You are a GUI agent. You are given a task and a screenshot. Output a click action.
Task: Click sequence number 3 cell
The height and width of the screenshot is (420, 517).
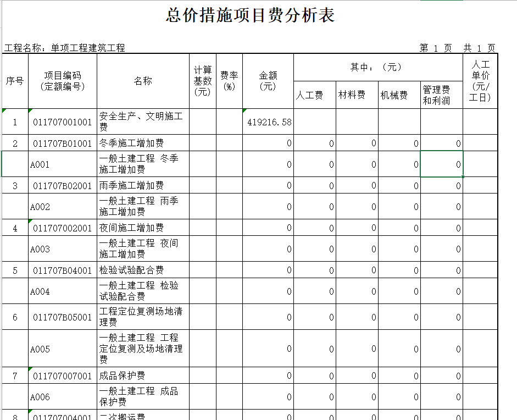(15, 185)
